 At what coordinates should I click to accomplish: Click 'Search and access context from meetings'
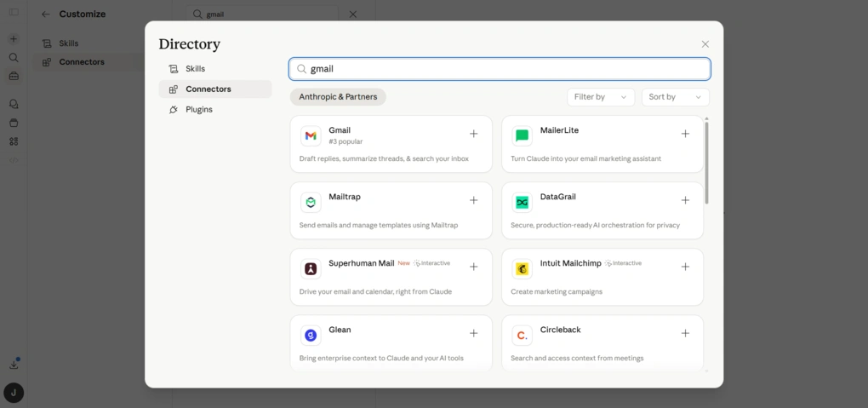point(577,358)
